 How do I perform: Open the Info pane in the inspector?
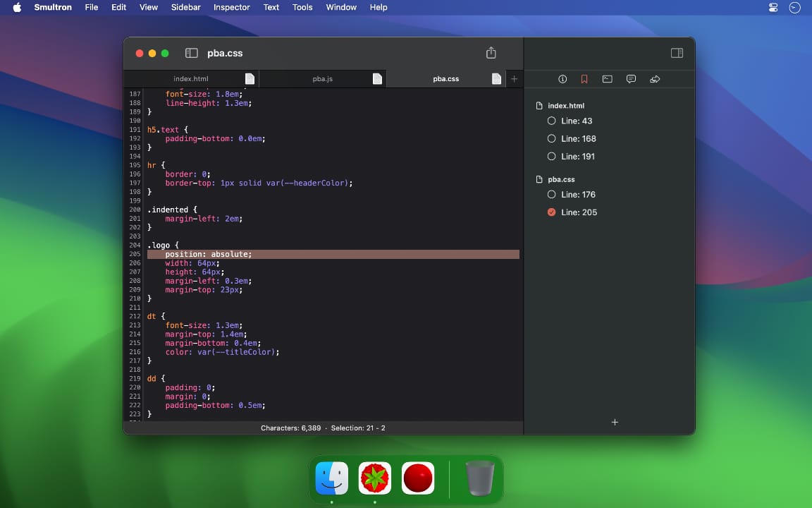click(562, 79)
